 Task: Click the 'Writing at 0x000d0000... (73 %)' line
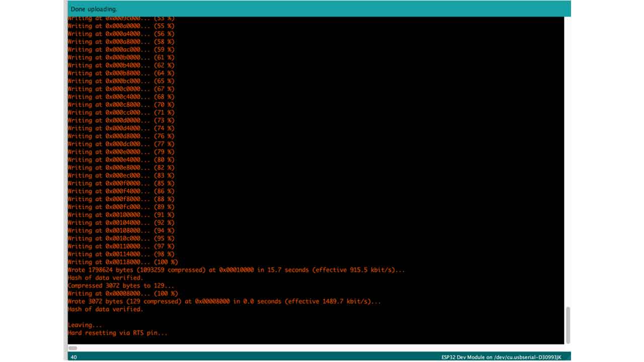pos(121,121)
